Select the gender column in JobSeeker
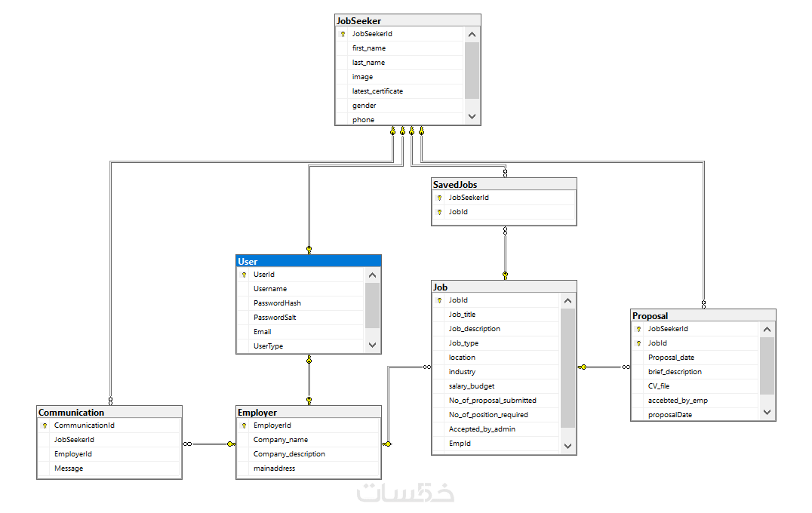 click(400, 106)
